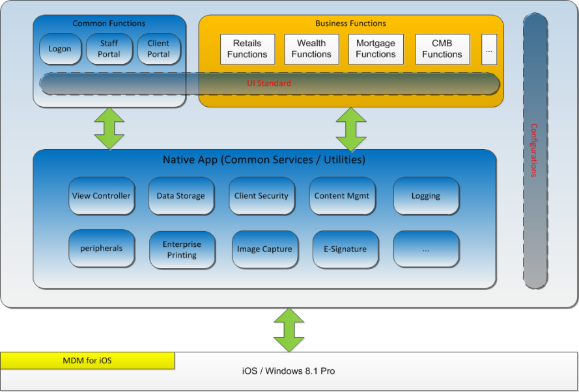Select the UI Standard bar
The width and height of the screenshot is (579, 392).
pos(270,83)
